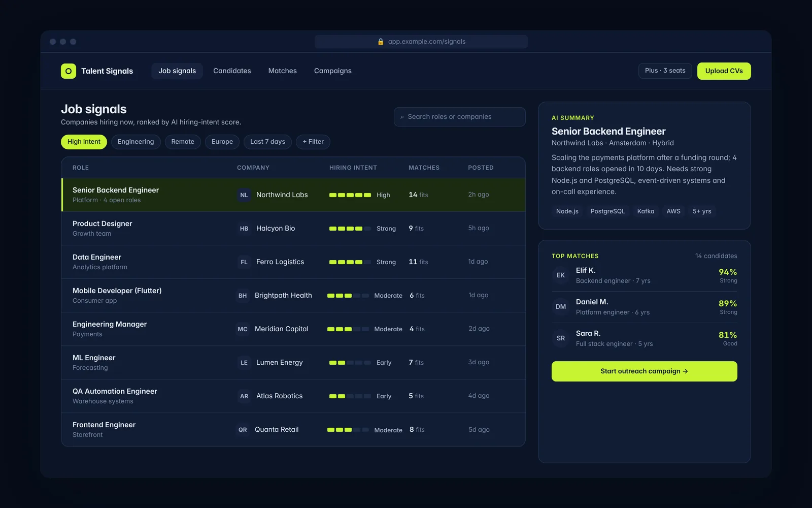
Task: Toggle the Remote filter chip
Action: [x=183, y=142]
